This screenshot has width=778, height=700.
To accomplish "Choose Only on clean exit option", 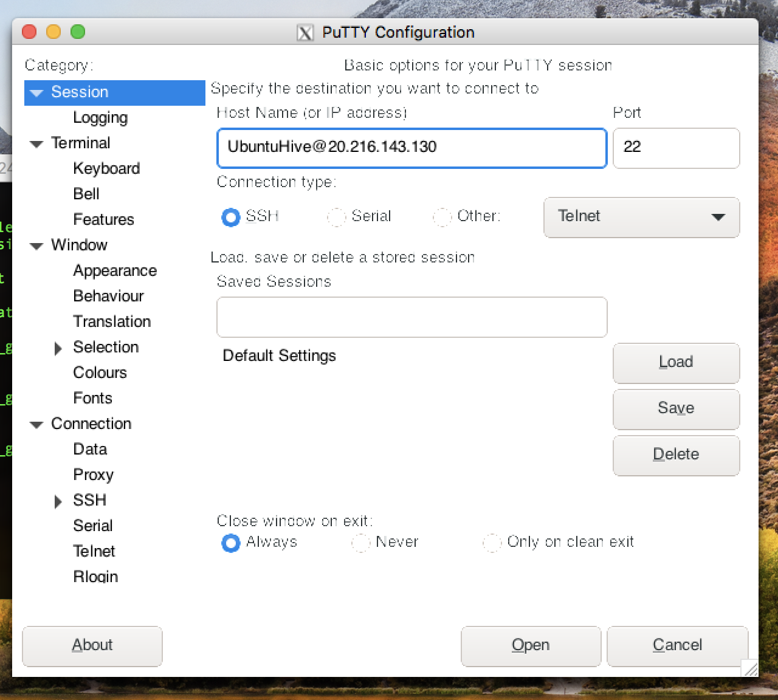I will click(492, 543).
